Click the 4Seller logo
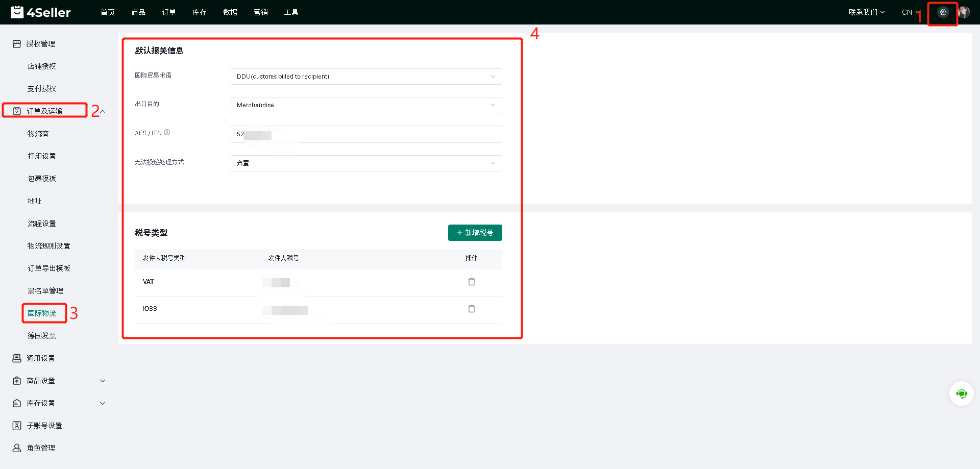This screenshot has width=980, height=469. pyautogui.click(x=41, y=12)
